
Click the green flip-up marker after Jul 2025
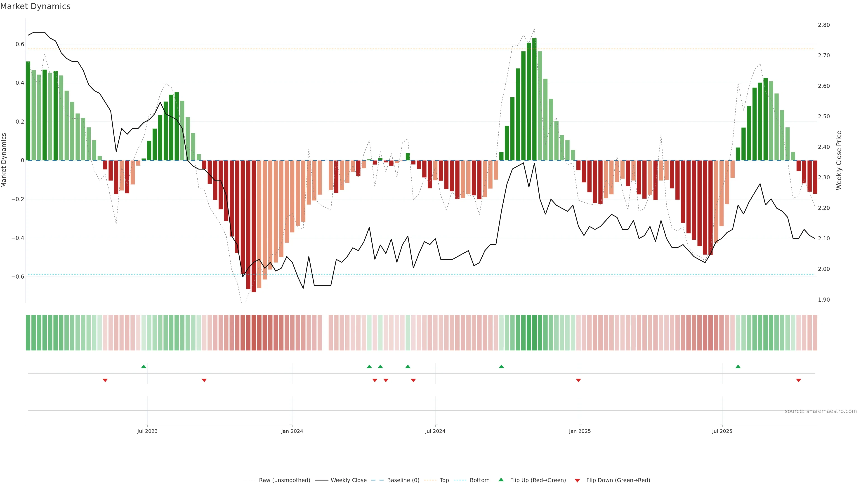[738, 366]
